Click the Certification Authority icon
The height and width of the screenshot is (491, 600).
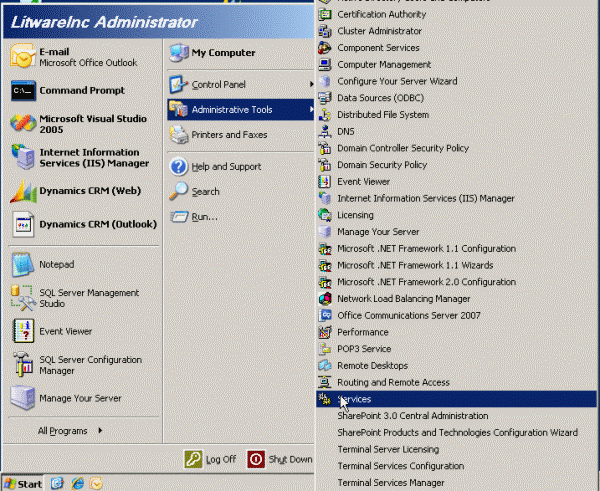[325, 14]
